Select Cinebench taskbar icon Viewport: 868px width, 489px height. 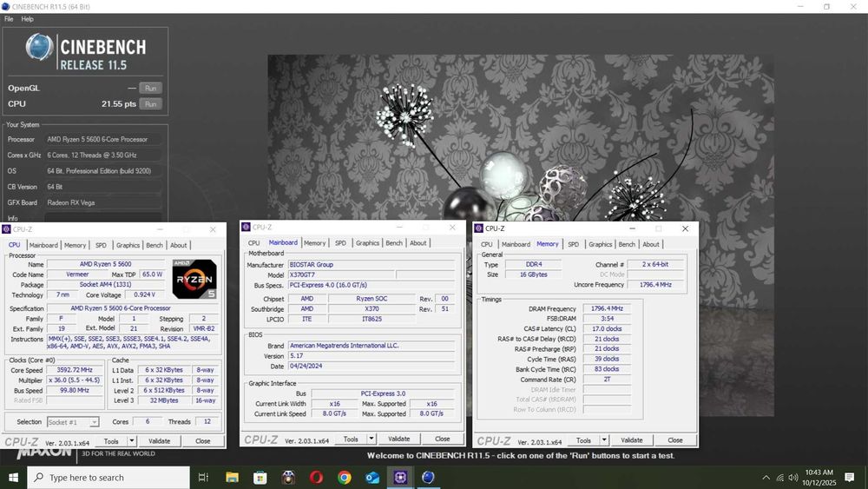[x=429, y=478]
